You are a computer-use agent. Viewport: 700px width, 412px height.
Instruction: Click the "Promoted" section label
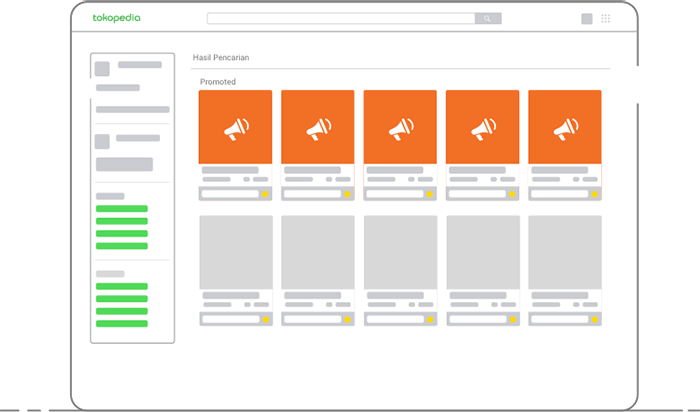click(218, 82)
